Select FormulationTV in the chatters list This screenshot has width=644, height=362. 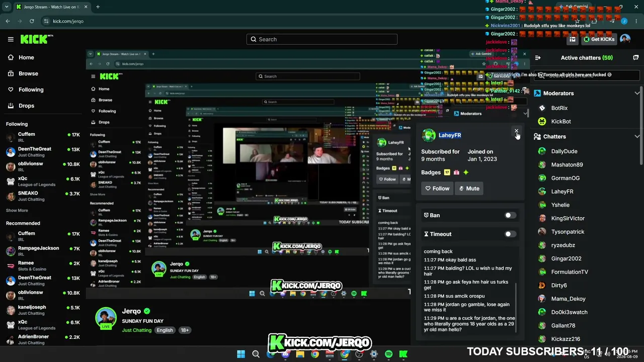click(x=570, y=272)
